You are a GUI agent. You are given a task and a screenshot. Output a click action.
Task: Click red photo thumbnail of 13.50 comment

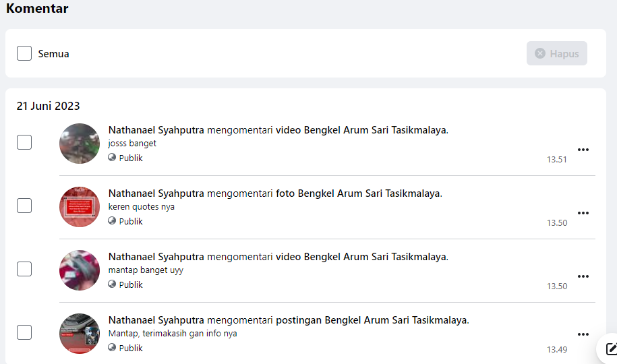click(80, 207)
